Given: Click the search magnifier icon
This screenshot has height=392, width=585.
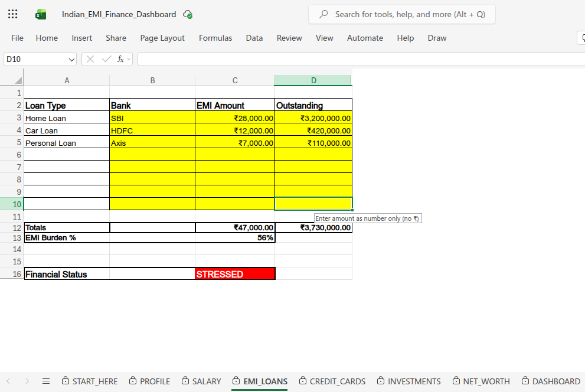Looking at the screenshot, I should tap(323, 14).
